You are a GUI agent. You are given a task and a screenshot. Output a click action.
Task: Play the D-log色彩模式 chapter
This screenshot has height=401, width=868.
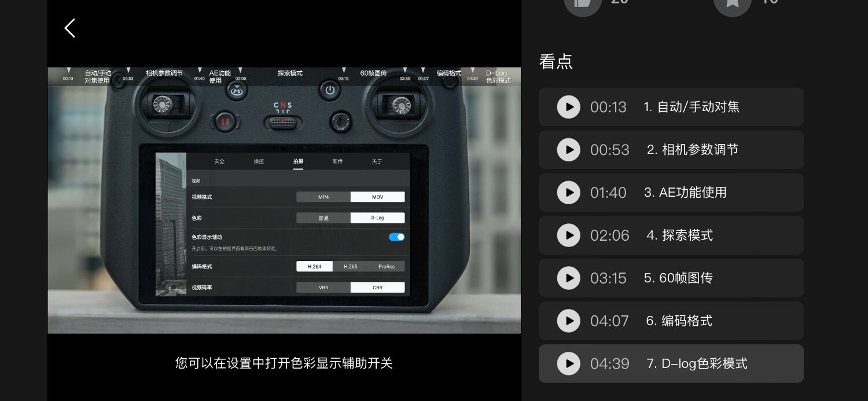(x=568, y=363)
